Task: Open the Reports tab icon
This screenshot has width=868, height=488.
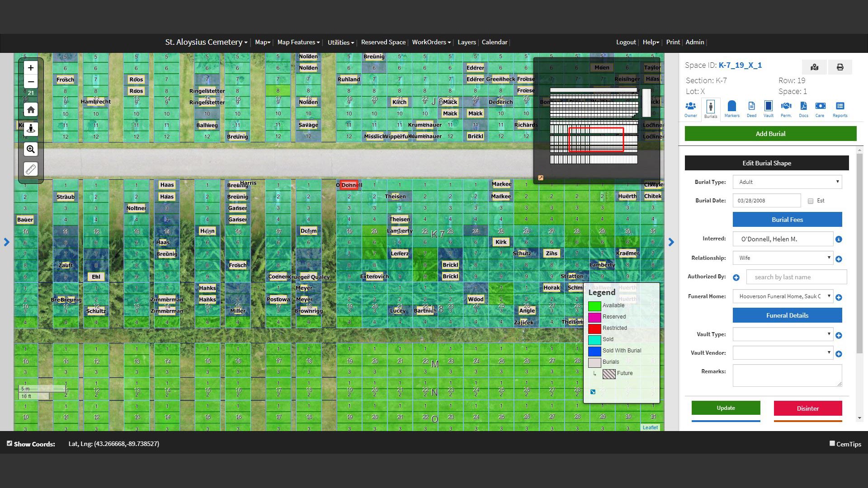Action: [840, 109]
